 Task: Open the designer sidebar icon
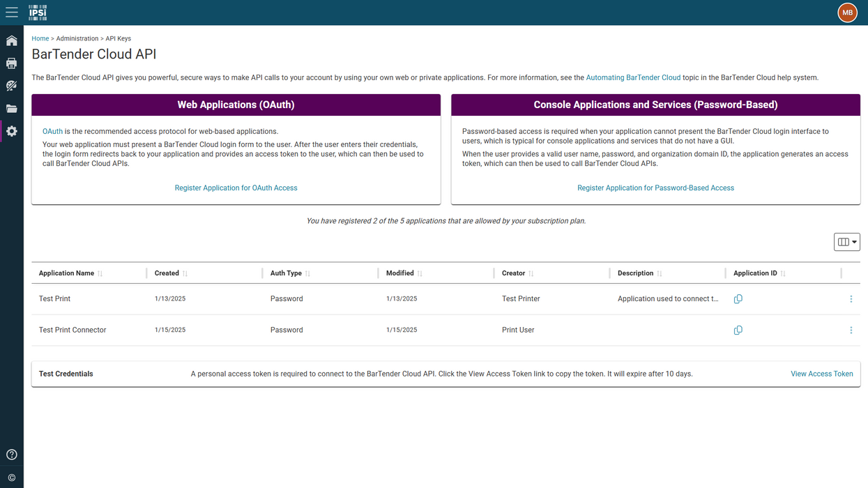[12, 86]
